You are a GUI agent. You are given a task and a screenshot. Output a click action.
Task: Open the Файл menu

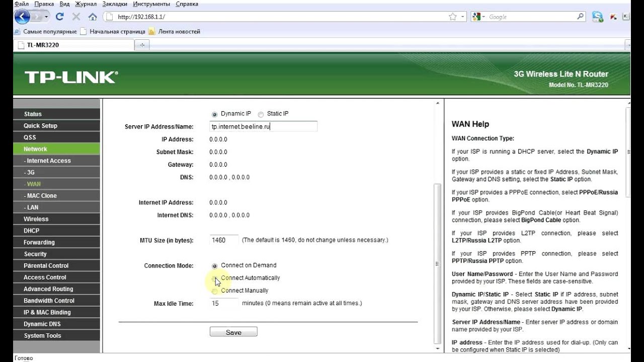[22, 4]
